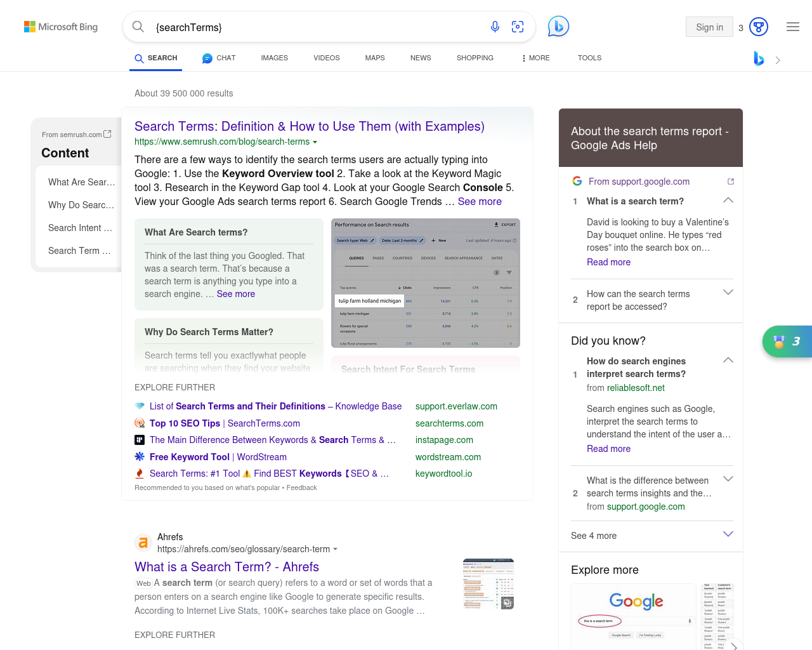Expand See 4 more chevron

pyautogui.click(x=728, y=534)
